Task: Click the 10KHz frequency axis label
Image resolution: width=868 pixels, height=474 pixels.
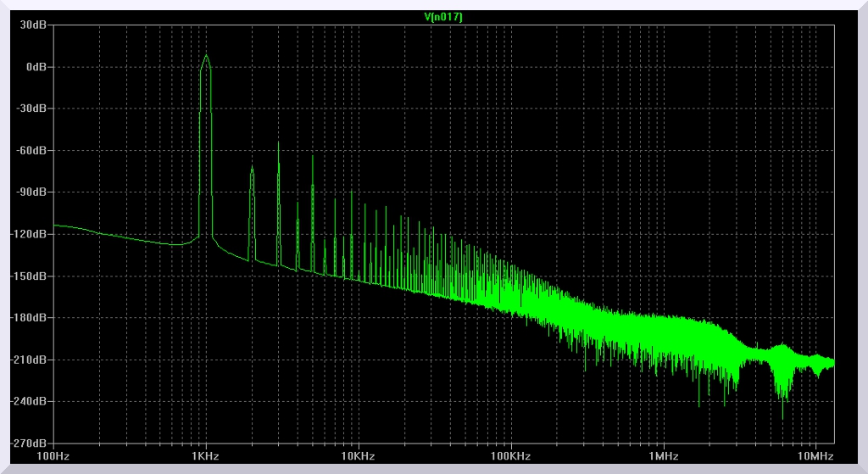Action: 358,456
